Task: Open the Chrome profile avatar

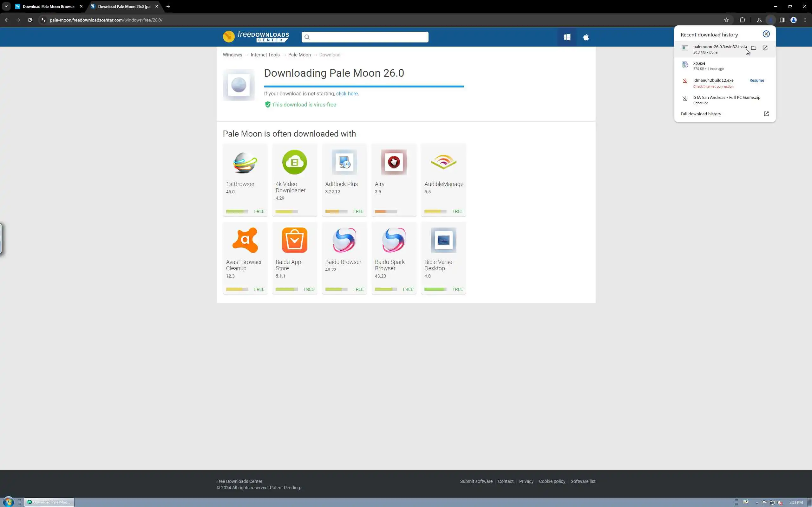Action: 793,20
